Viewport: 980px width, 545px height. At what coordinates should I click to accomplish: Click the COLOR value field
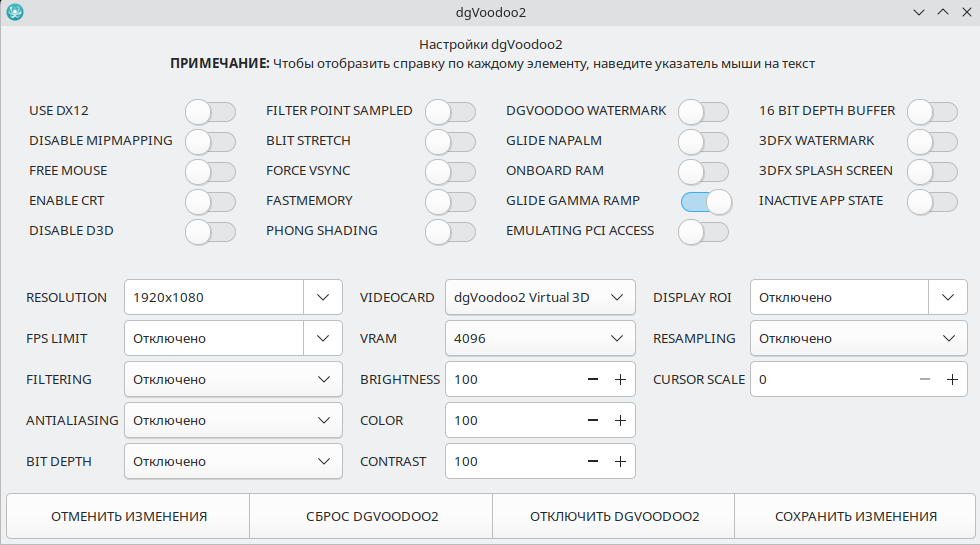pos(512,421)
